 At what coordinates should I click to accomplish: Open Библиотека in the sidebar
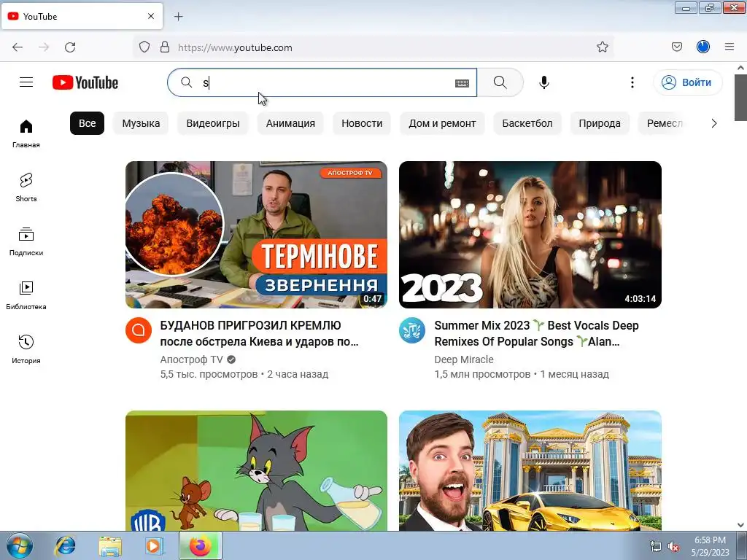26,295
